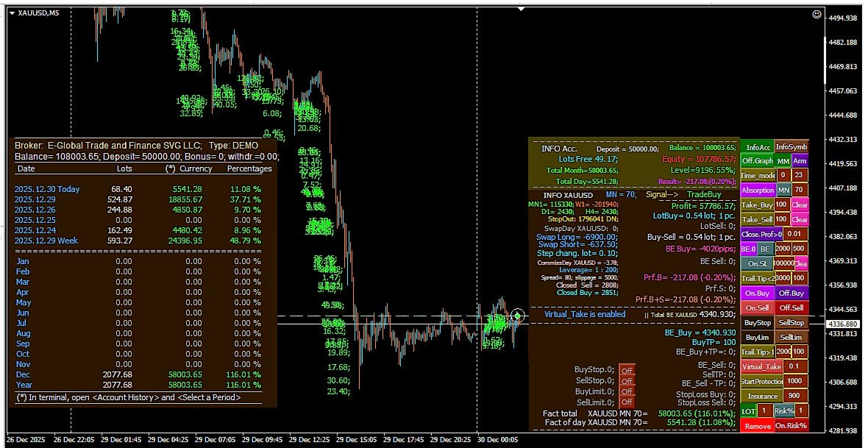Click Clear in the On.SL row
868x448 pixels.
(802, 263)
